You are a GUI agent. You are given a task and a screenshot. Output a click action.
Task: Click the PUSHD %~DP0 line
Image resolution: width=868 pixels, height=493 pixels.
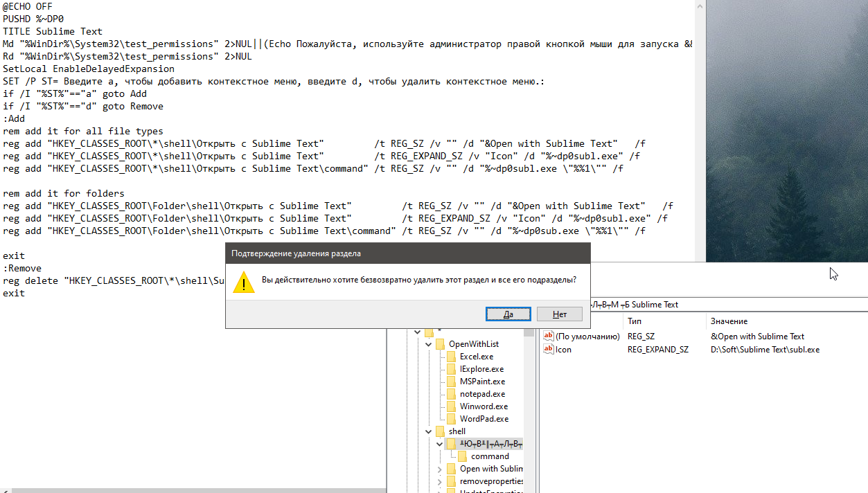tap(33, 19)
